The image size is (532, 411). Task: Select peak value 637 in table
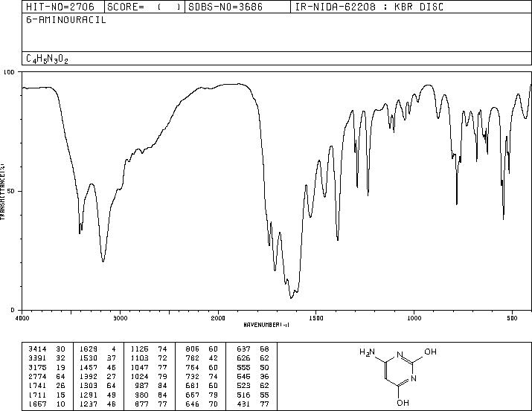[x=243, y=349]
